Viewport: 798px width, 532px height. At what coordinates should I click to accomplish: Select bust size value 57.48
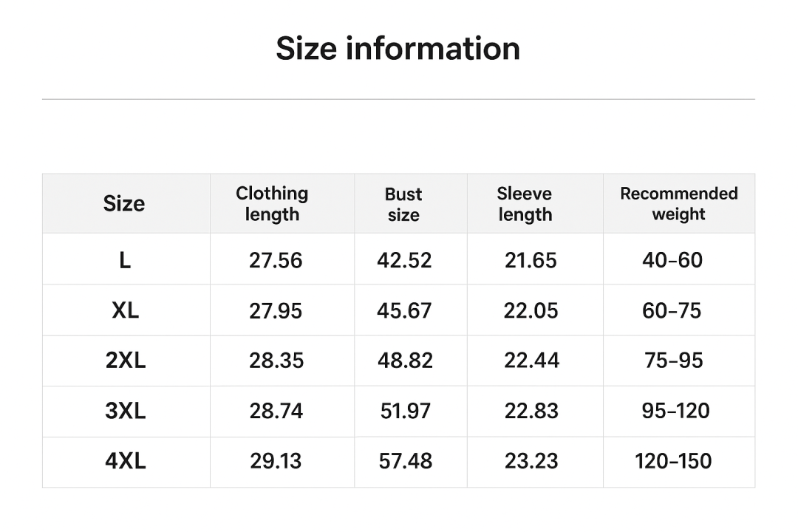pos(405,461)
